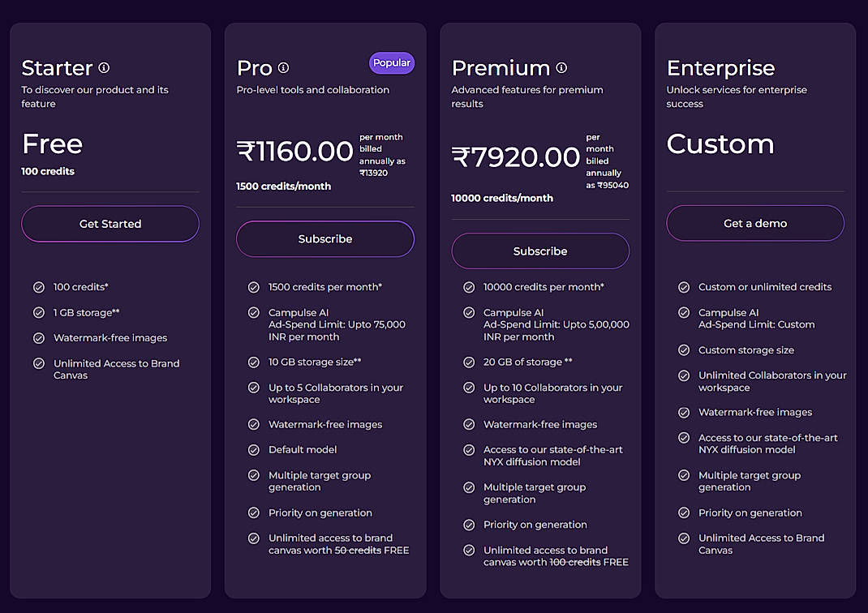Click the checkmark next to Watermark-free images under Pro
The width and height of the screenshot is (868, 613).
point(254,424)
